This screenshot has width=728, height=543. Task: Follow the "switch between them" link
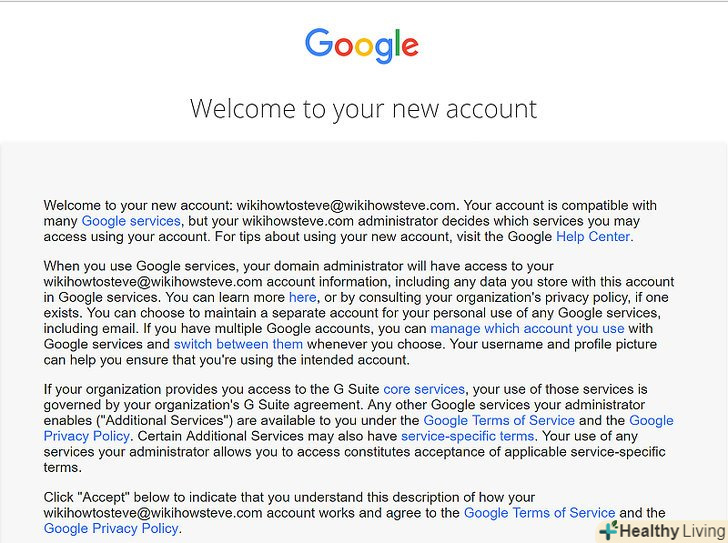click(x=238, y=344)
